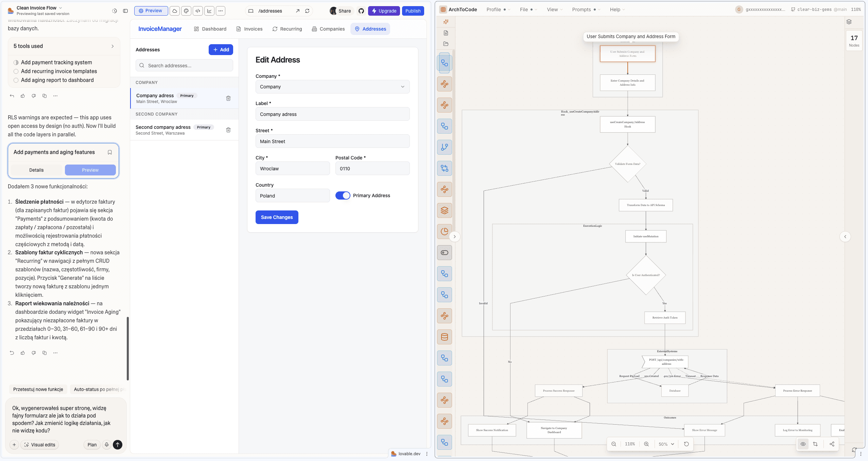
Task: Toggle the eye visibility control above zoom bar
Action: [803, 444]
